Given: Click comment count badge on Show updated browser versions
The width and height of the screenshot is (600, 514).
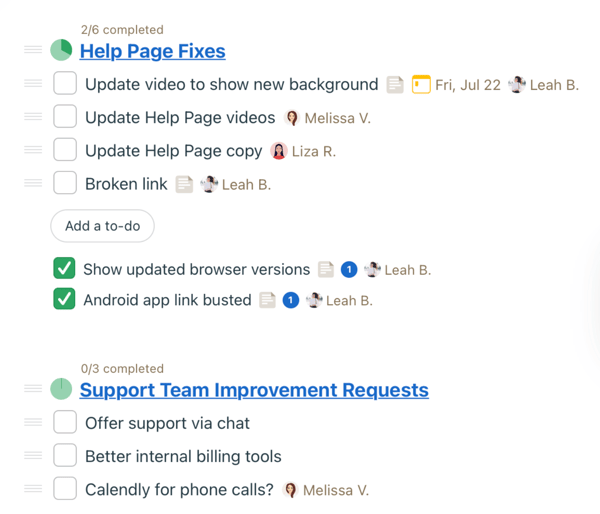Looking at the screenshot, I should (349, 269).
